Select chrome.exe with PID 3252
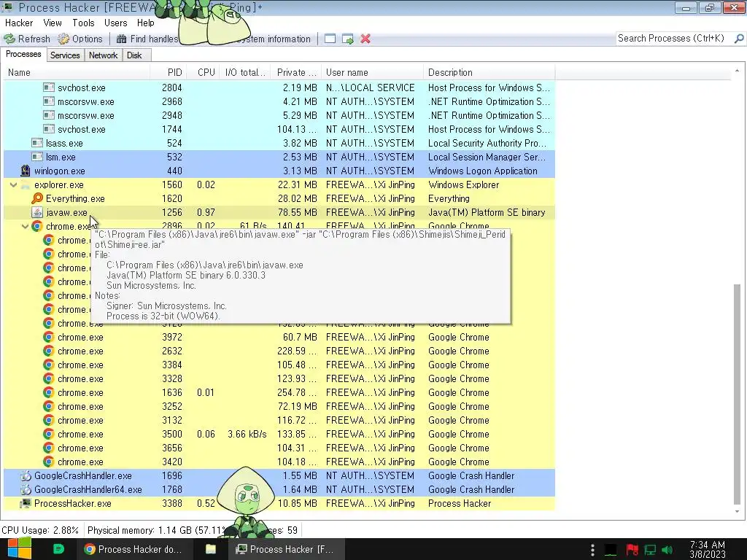The height and width of the screenshot is (560, 747). (x=279, y=407)
